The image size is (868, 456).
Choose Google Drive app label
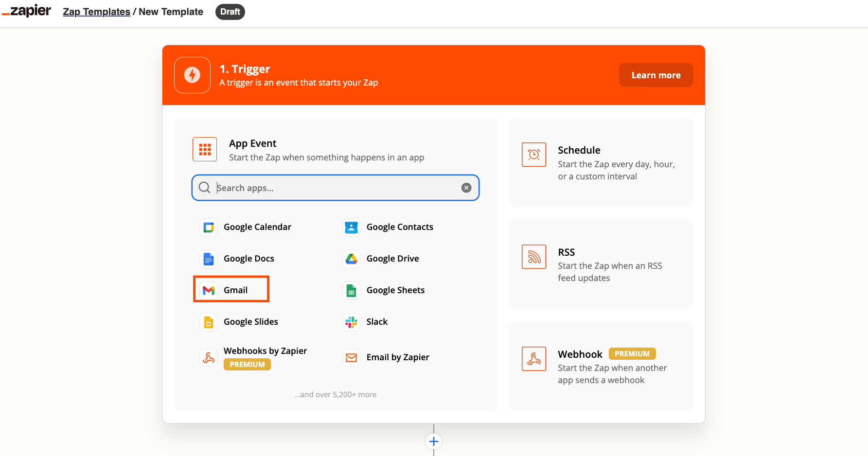[392, 259]
